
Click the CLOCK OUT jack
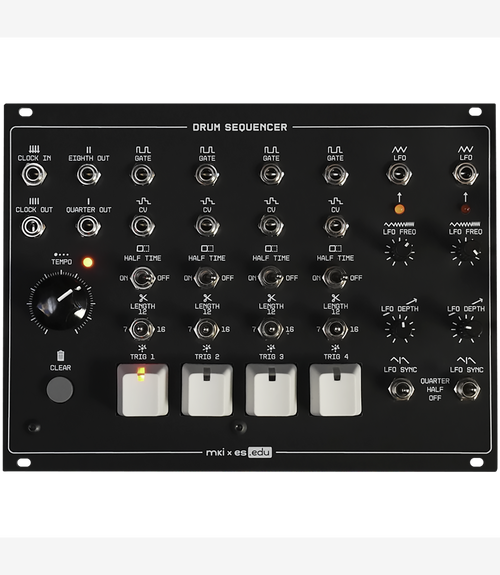coord(33,226)
